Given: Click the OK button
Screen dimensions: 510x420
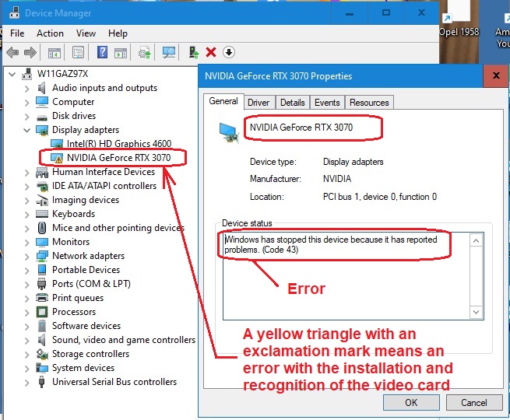Looking at the screenshot, I should tap(411, 402).
